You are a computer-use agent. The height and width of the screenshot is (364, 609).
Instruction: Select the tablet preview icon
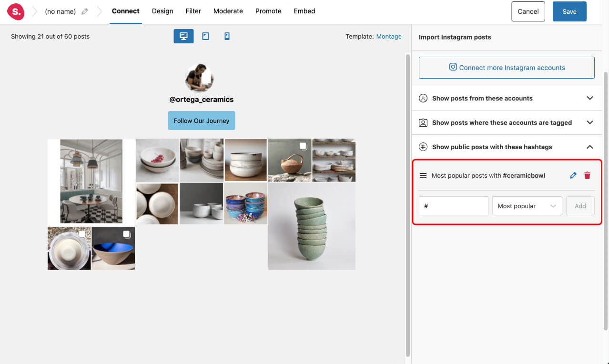(x=205, y=36)
